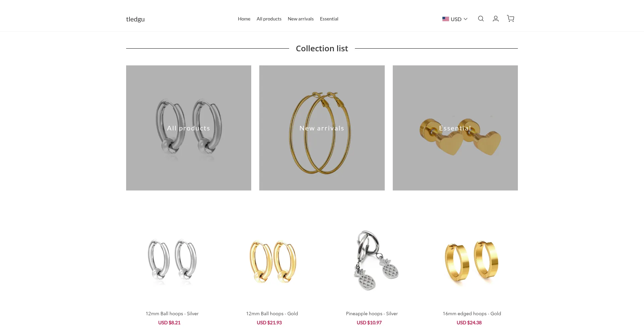Open the shopping cart icon
This screenshot has height=333, width=644.
(511, 19)
